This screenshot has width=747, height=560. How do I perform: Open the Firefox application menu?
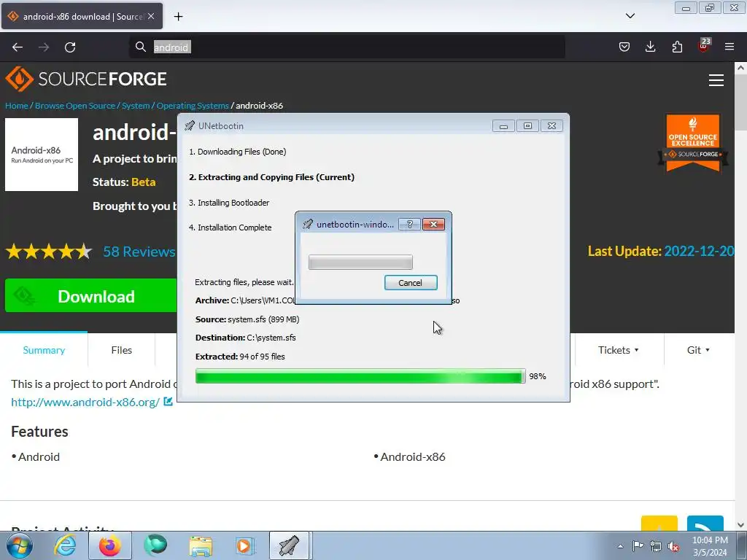pyautogui.click(x=729, y=47)
